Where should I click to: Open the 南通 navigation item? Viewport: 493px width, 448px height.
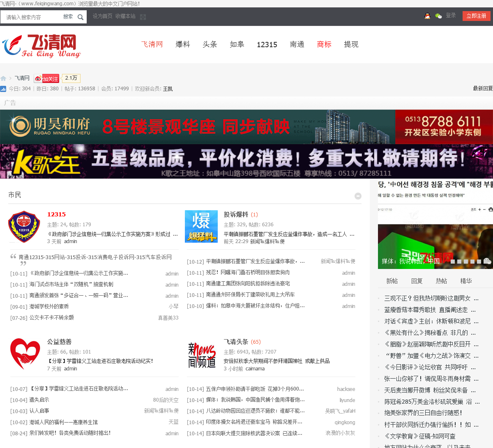coord(297,44)
